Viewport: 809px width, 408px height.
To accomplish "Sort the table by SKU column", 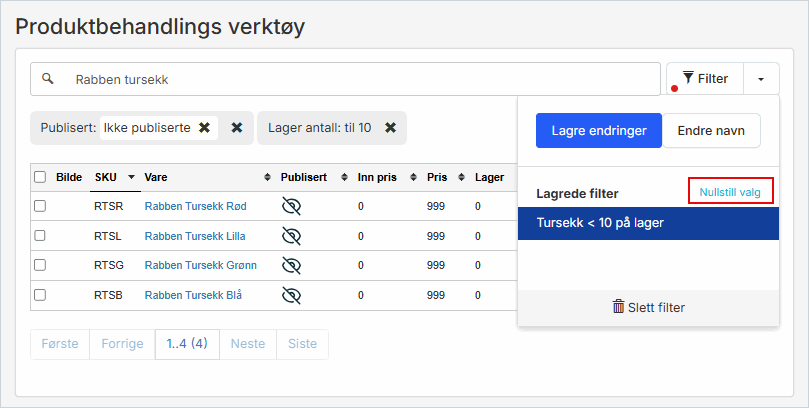I will (112, 177).
